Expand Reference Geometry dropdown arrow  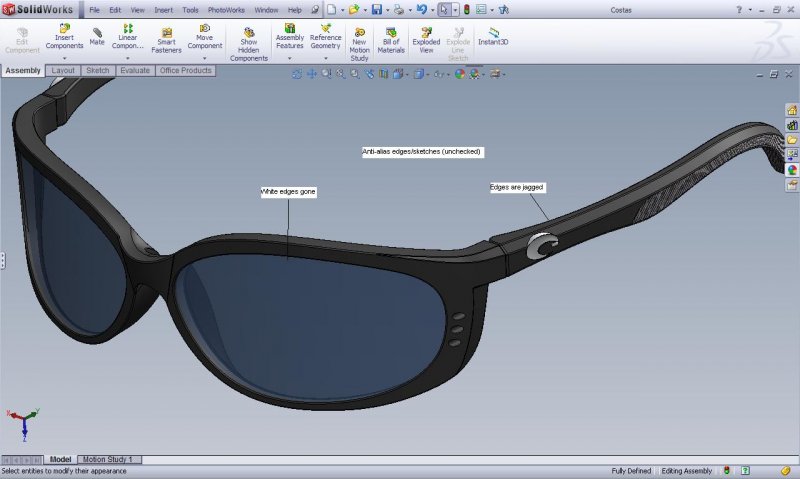[x=326, y=58]
